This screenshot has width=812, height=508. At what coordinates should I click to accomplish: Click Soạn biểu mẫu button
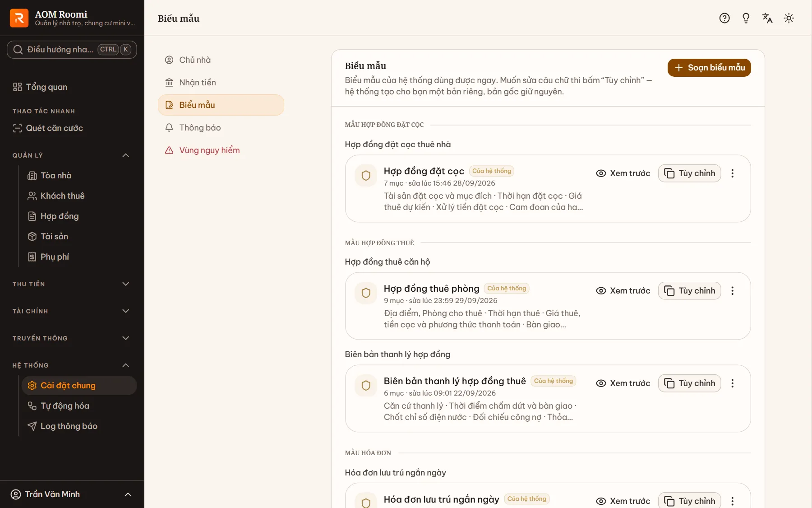click(x=709, y=68)
